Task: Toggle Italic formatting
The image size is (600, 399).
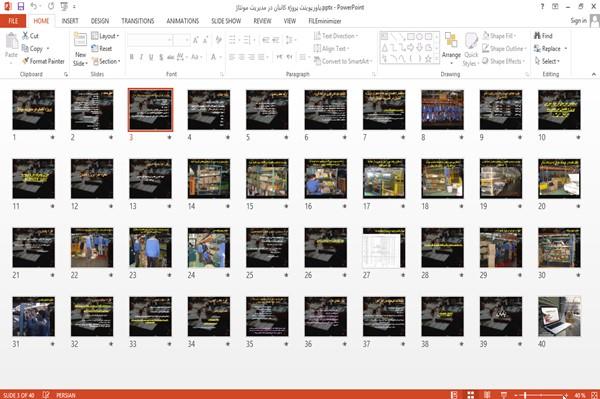Action: coord(141,57)
